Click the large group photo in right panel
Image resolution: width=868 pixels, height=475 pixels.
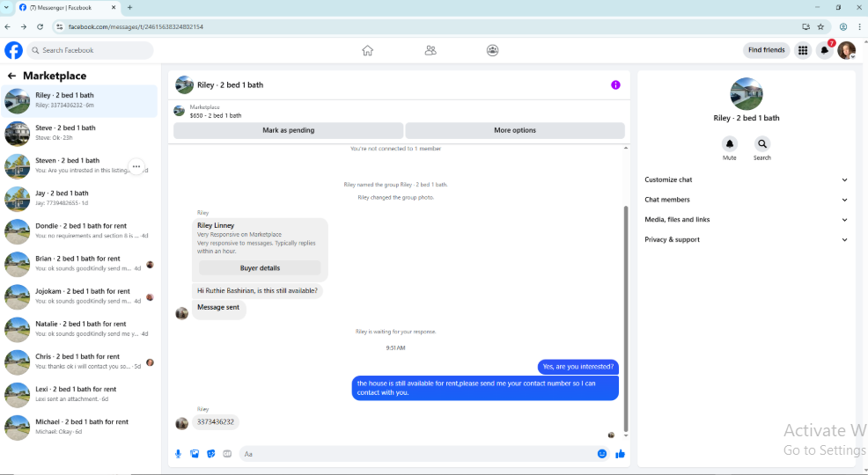(747, 93)
